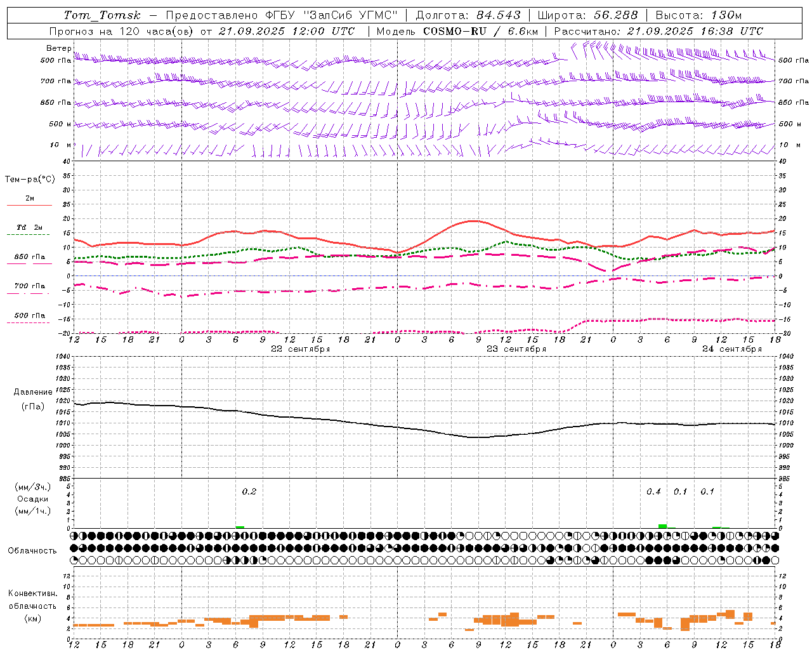Click the 500 м wind level label on left
The image size is (812, 650).
coord(60,124)
